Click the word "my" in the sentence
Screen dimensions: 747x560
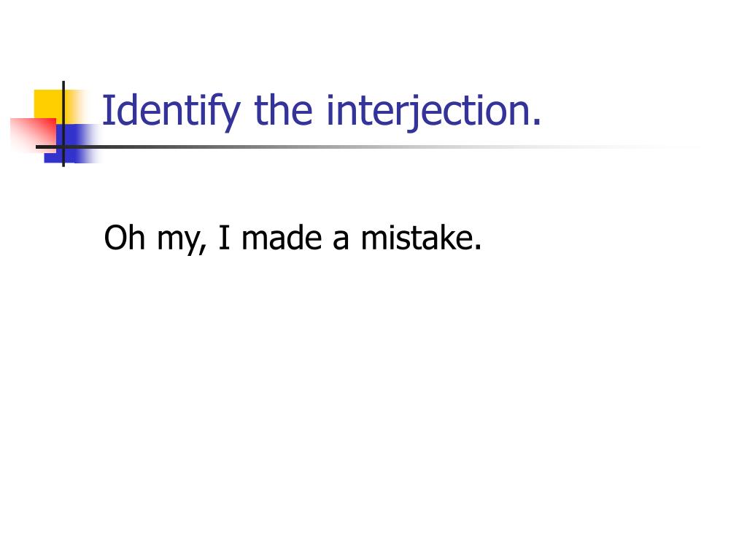179,241
